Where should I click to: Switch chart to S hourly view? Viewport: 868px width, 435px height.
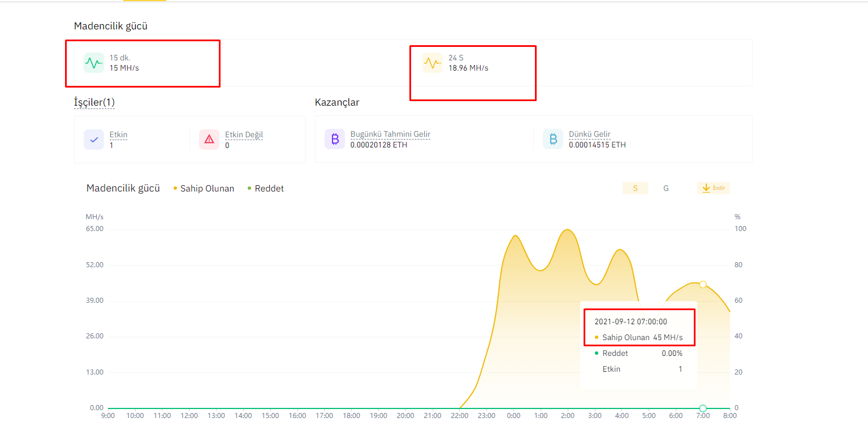coord(636,188)
